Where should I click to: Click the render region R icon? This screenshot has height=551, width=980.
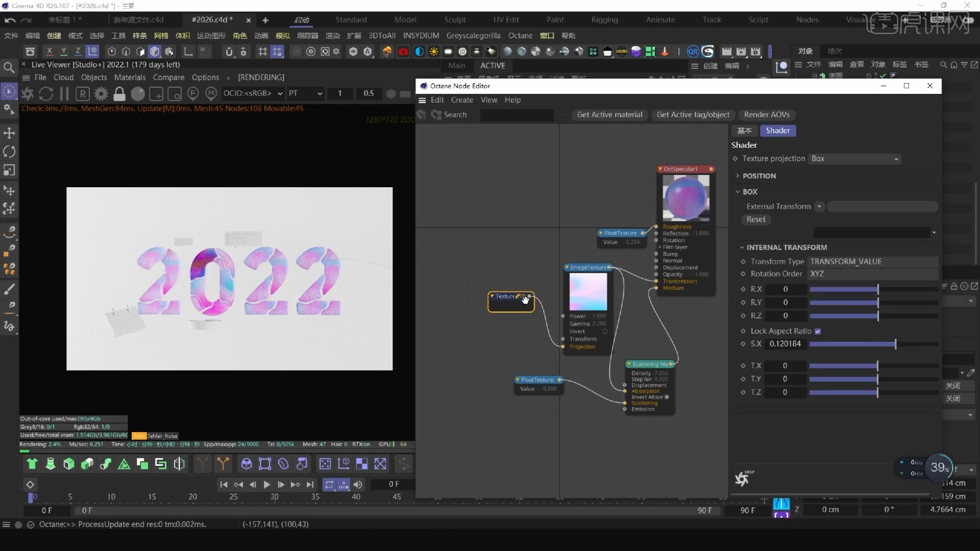click(x=83, y=94)
